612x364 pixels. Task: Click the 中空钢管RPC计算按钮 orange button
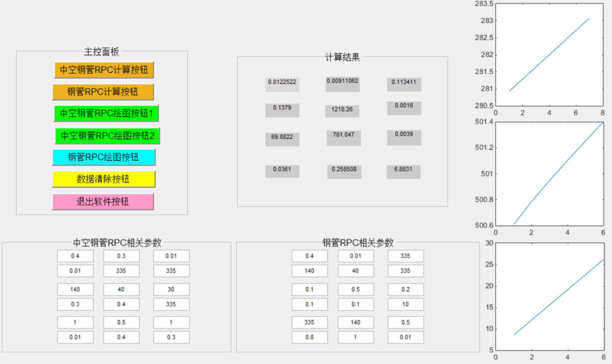point(104,70)
